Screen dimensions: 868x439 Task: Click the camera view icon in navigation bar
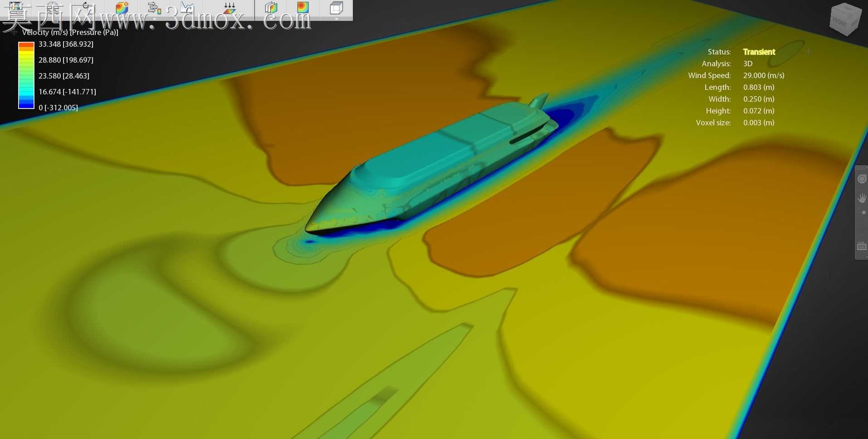862,246
